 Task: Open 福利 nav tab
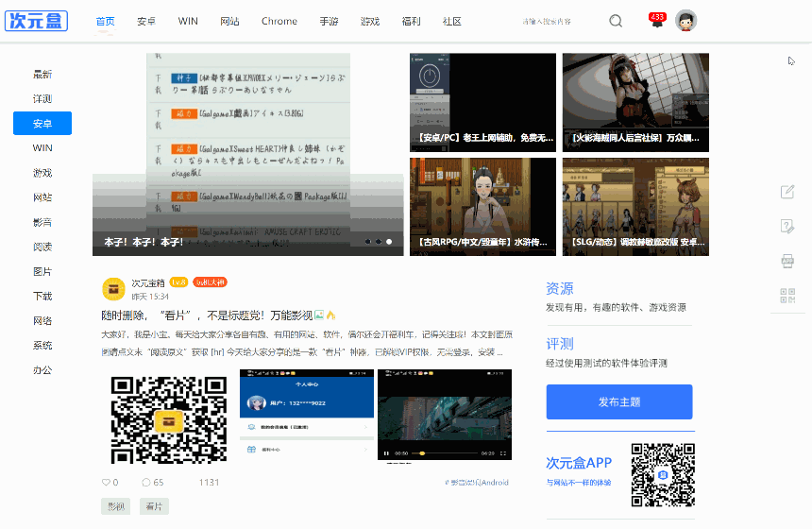[411, 21]
